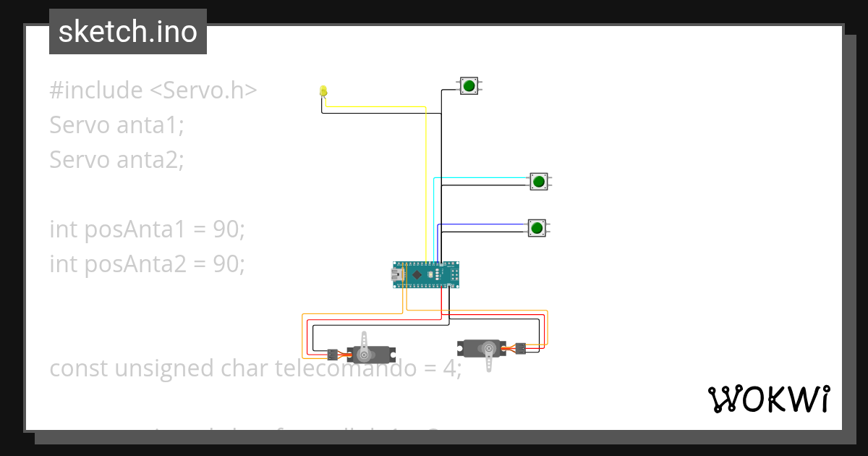
Task: Click pin D4 on the Arduino Nano
Action: click(x=430, y=263)
